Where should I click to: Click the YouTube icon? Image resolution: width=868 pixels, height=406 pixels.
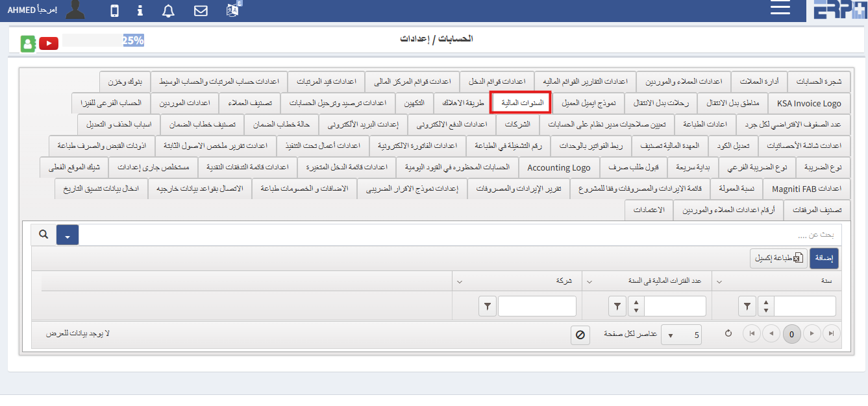(48, 43)
